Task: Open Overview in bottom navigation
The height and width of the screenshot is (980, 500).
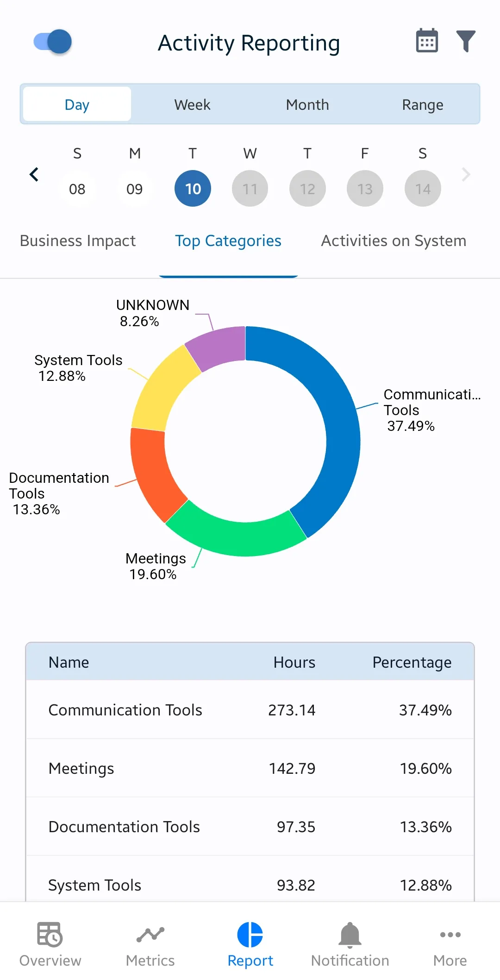Action: click(x=50, y=944)
